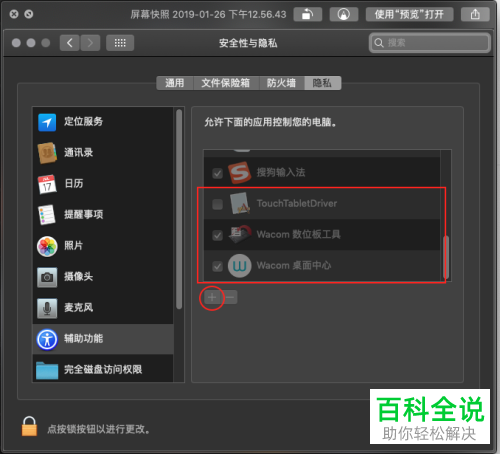This screenshot has height=454, width=500.
Task: Click the 麦克风 label in sidebar
Action: 79,307
